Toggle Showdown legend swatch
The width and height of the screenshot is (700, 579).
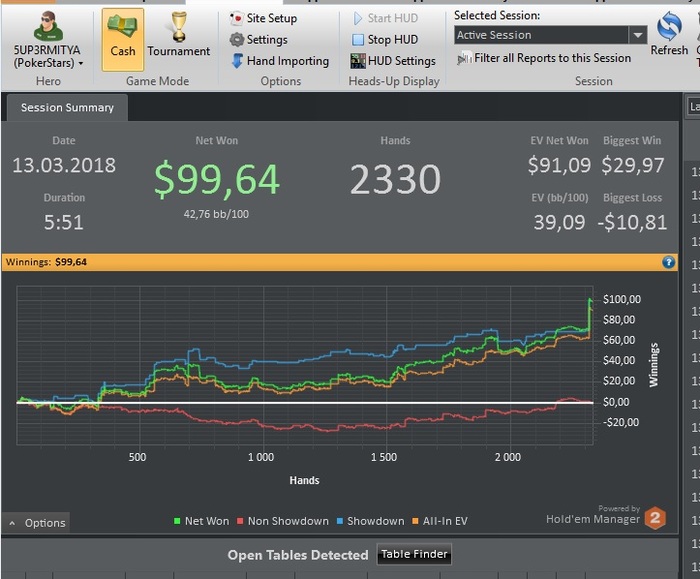[x=340, y=521]
